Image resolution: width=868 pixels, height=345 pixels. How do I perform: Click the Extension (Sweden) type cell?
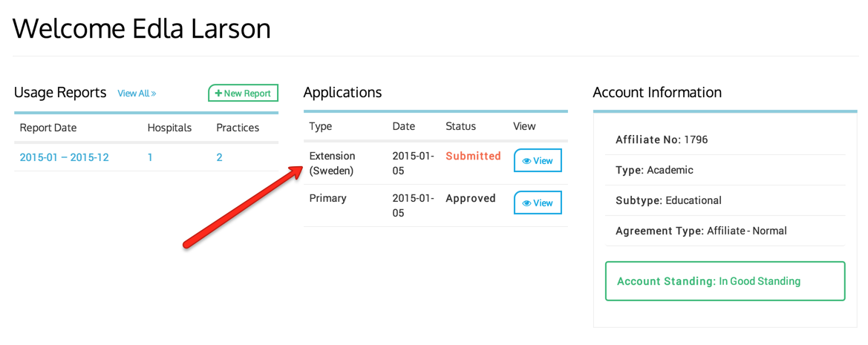point(332,163)
